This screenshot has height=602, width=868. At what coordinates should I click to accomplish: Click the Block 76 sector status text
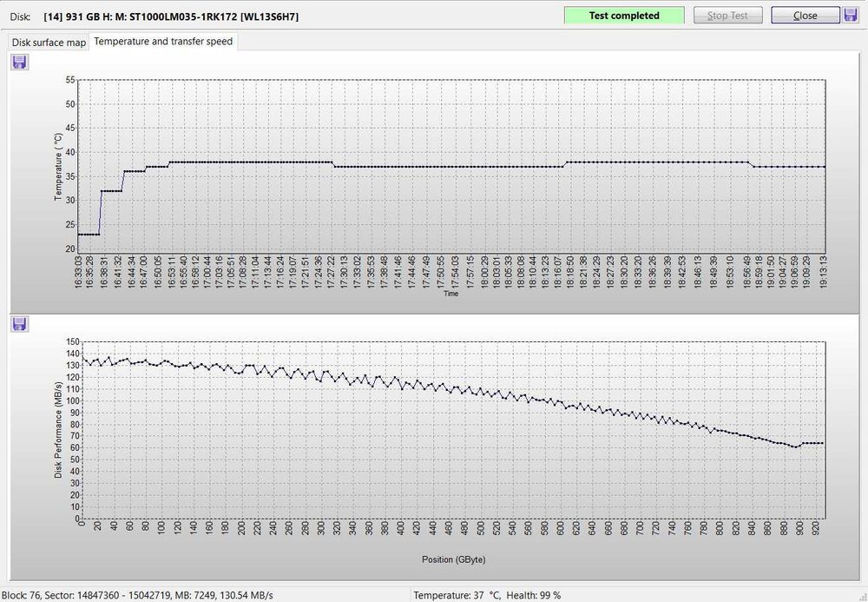(137, 595)
